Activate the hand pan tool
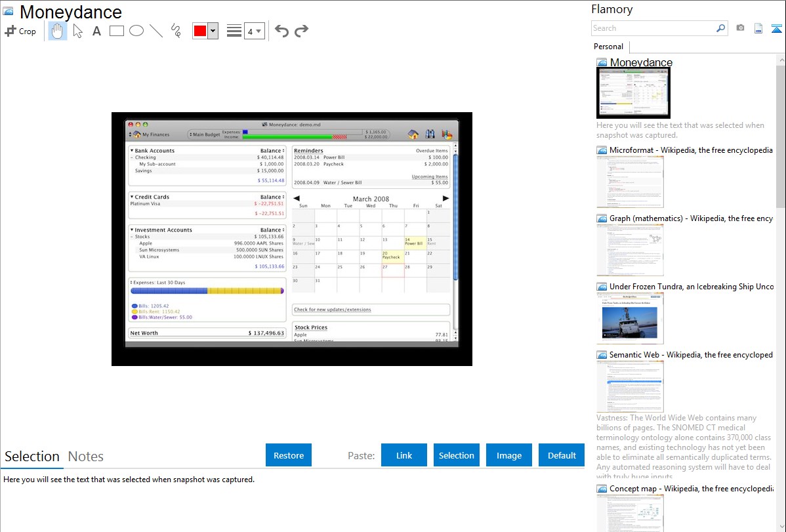Image resolution: width=786 pixels, height=532 pixels. 58,31
